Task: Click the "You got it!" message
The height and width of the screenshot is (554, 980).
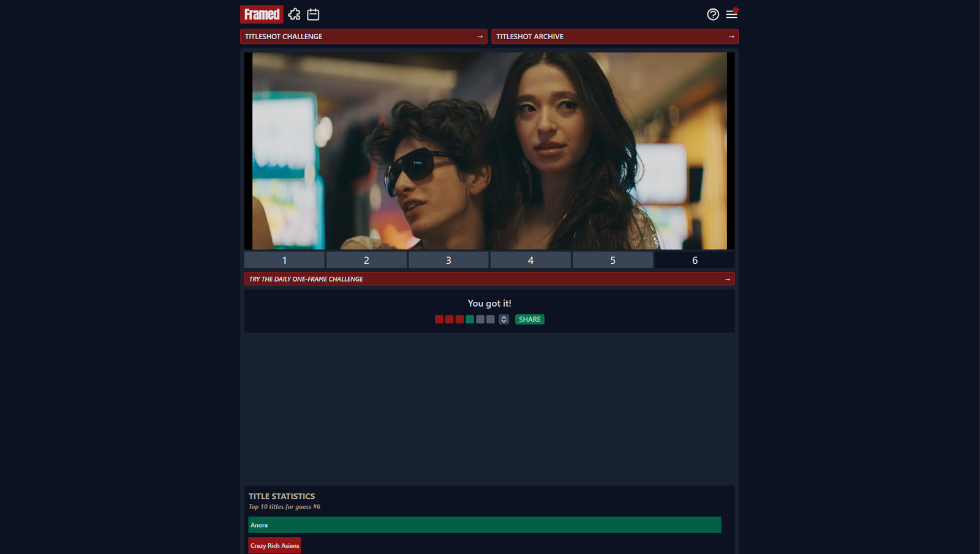Action: click(489, 303)
